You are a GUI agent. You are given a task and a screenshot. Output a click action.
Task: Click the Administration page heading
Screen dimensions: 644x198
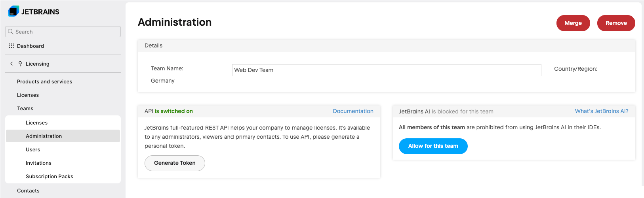pyautogui.click(x=175, y=22)
